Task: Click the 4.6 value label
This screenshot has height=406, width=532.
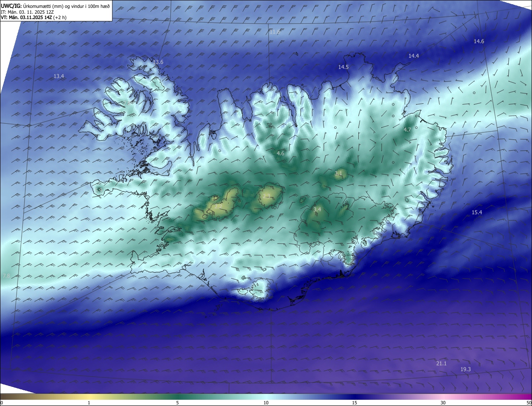Action: pyautogui.click(x=281, y=153)
